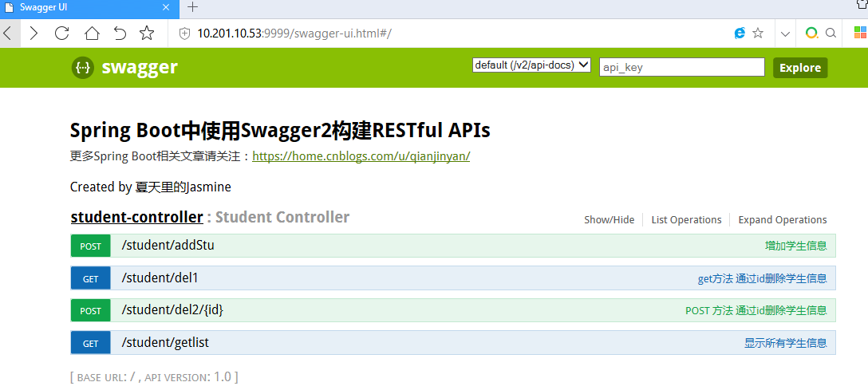Image resolution: width=868 pixels, height=386 pixels.
Task: Open the address bar dropdown chevron
Action: click(785, 33)
